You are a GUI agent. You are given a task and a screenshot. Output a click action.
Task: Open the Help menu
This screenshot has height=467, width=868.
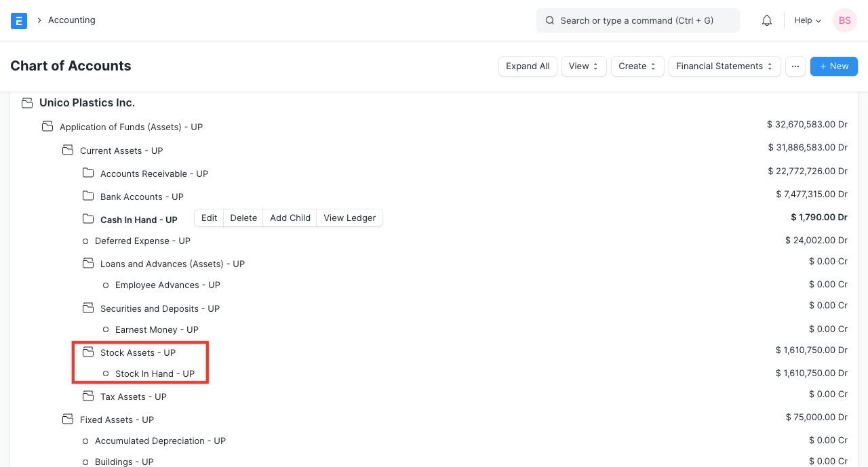807,20
